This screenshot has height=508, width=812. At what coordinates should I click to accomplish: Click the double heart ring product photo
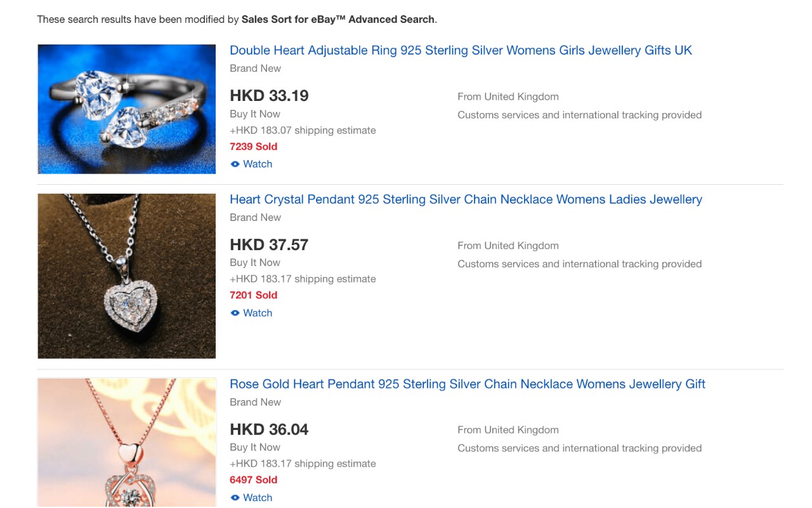(127, 109)
